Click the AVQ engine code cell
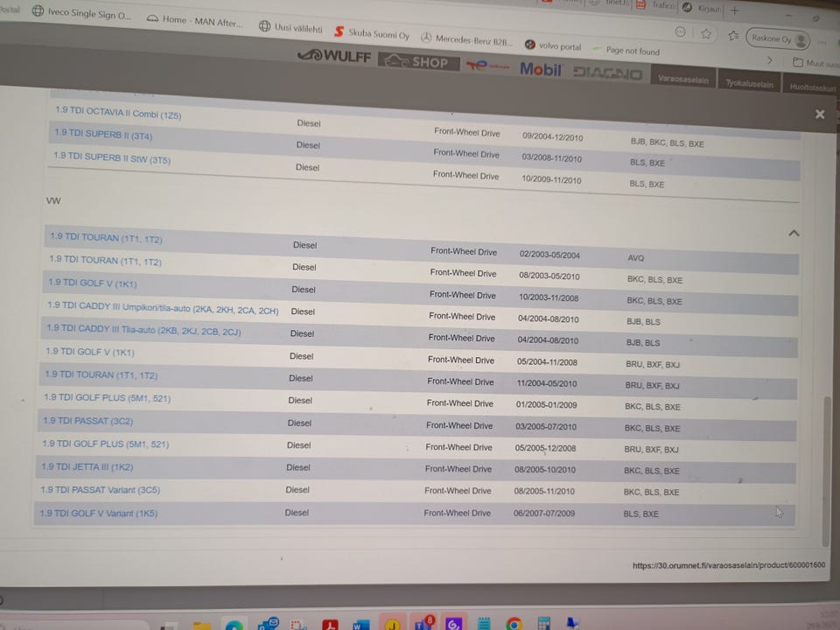 click(635, 258)
